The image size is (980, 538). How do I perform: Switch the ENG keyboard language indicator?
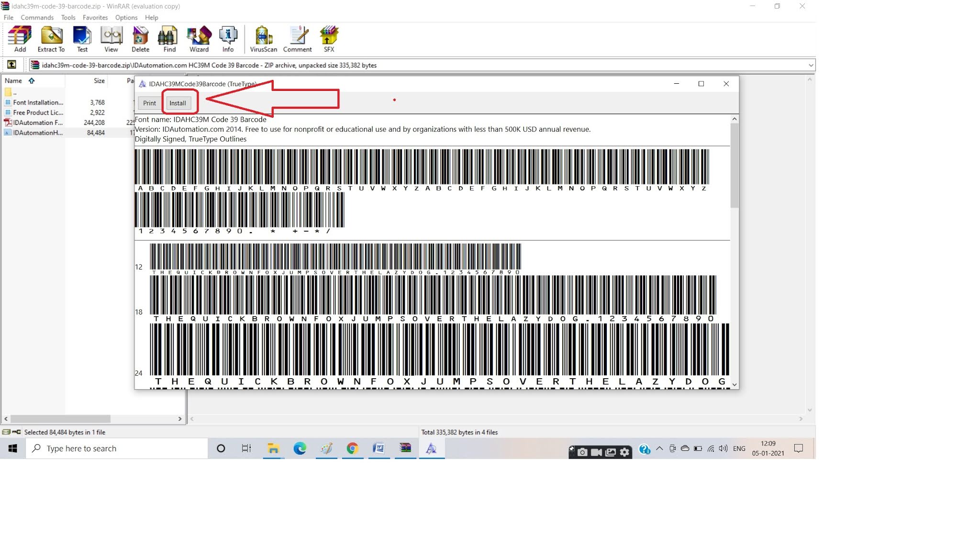[739, 448]
